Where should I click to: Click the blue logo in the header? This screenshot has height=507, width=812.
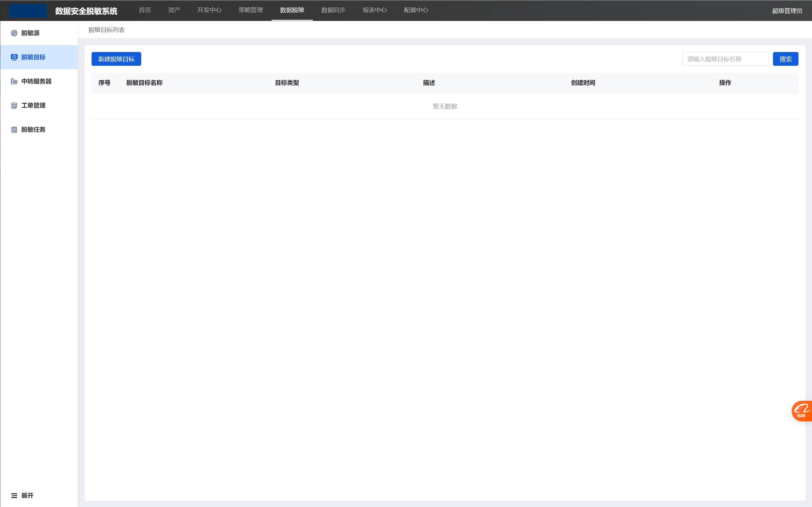coord(28,10)
